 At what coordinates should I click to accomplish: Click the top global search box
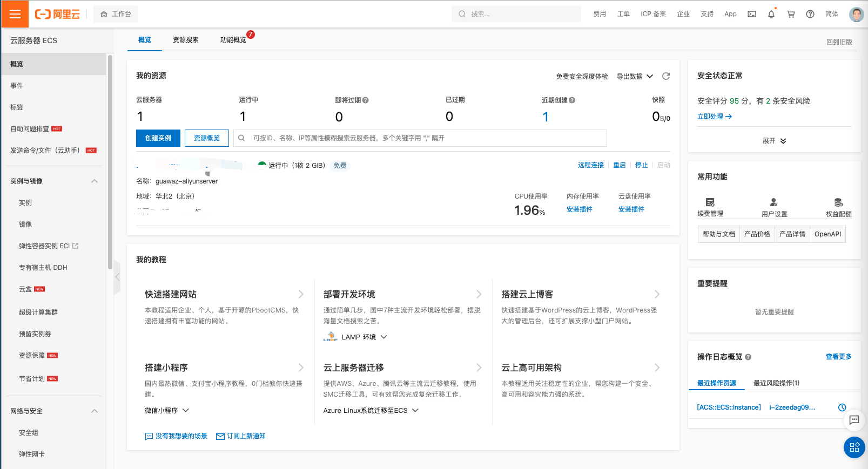tap(516, 14)
